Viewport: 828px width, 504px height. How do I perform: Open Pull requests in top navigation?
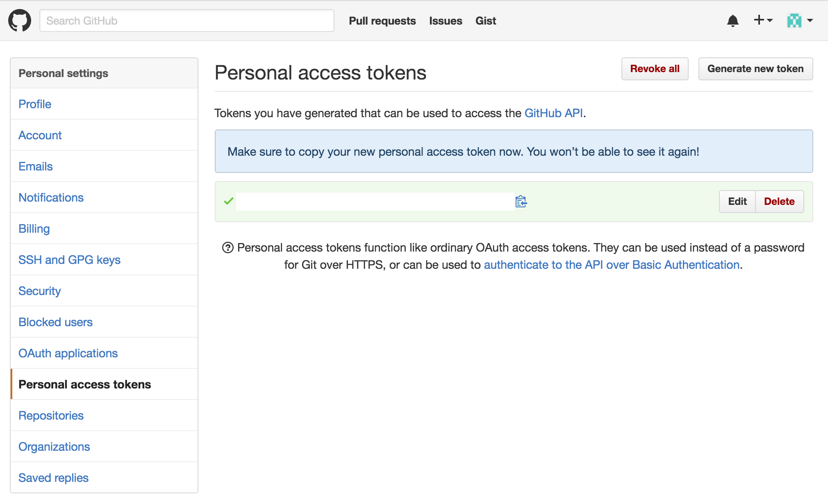click(382, 21)
